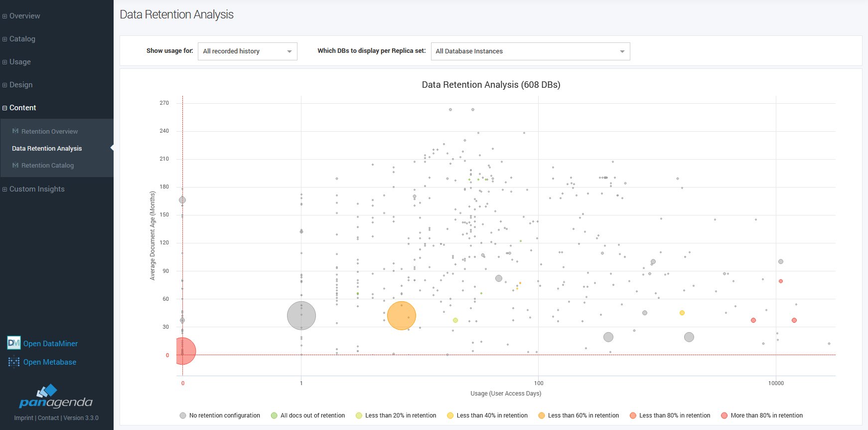This screenshot has width=868, height=430.
Task: Click the DataMiner logo icon
Action: pos(13,343)
